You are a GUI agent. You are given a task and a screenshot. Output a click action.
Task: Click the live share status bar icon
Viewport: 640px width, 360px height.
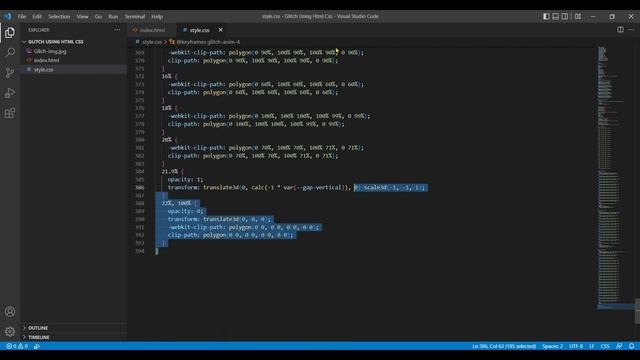(x=37, y=346)
